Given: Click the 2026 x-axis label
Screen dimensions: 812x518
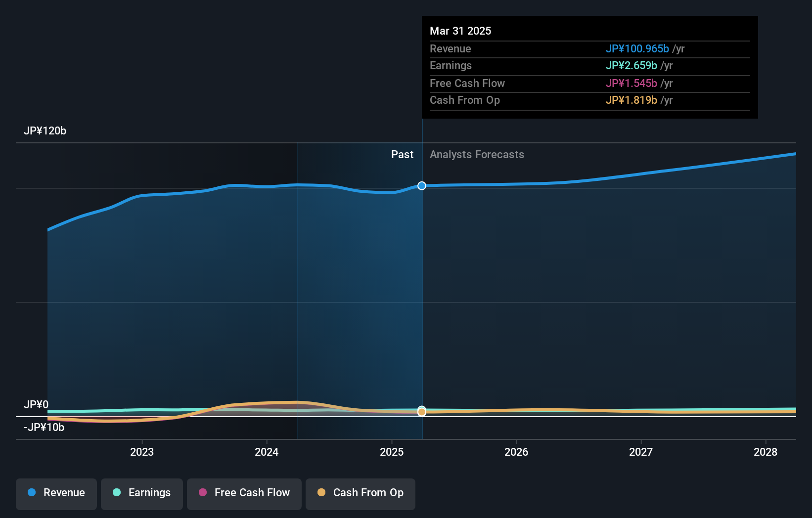Looking at the screenshot, I should click(x=516, y=452).
